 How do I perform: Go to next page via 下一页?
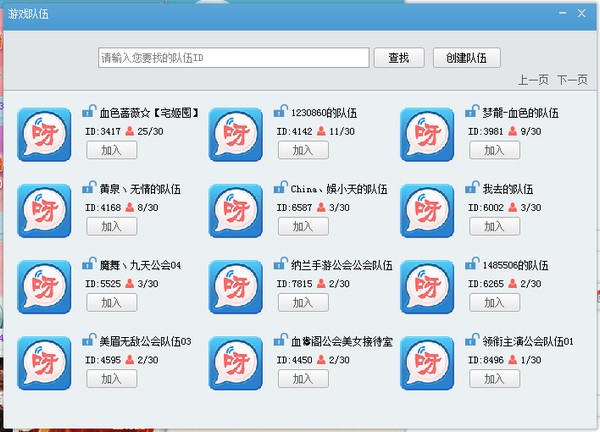pos(572,80)
